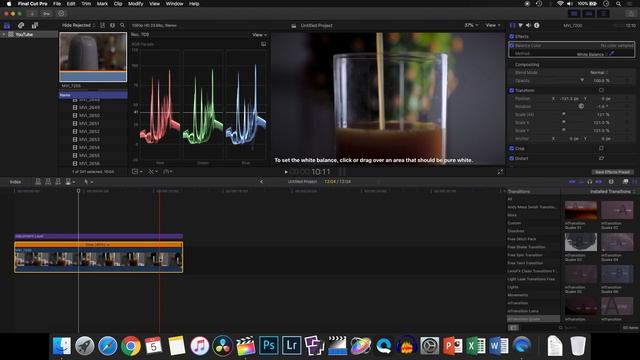Click the purple Adjustment Layer clip in timeline

tap(98, 236)
